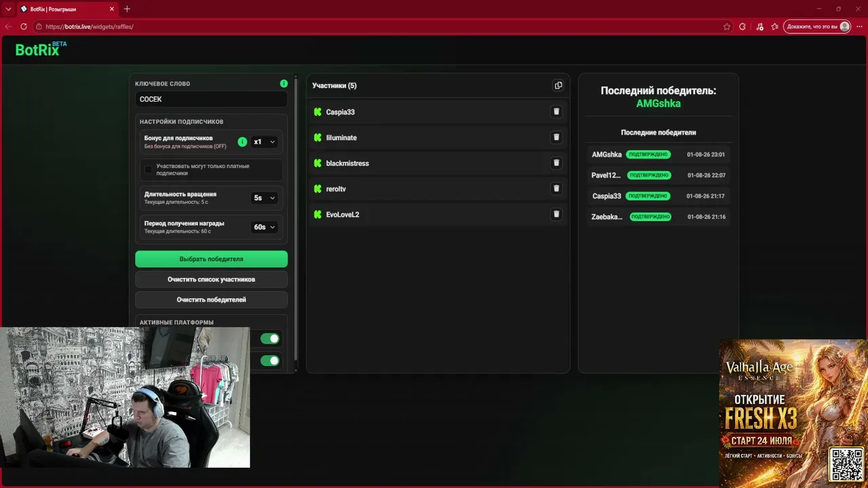This screenshot has width=868, height=488.
Task: Click the ПОДТВЕРЖДЕНО badge next to AMGshka
Action: click(648, 155)
